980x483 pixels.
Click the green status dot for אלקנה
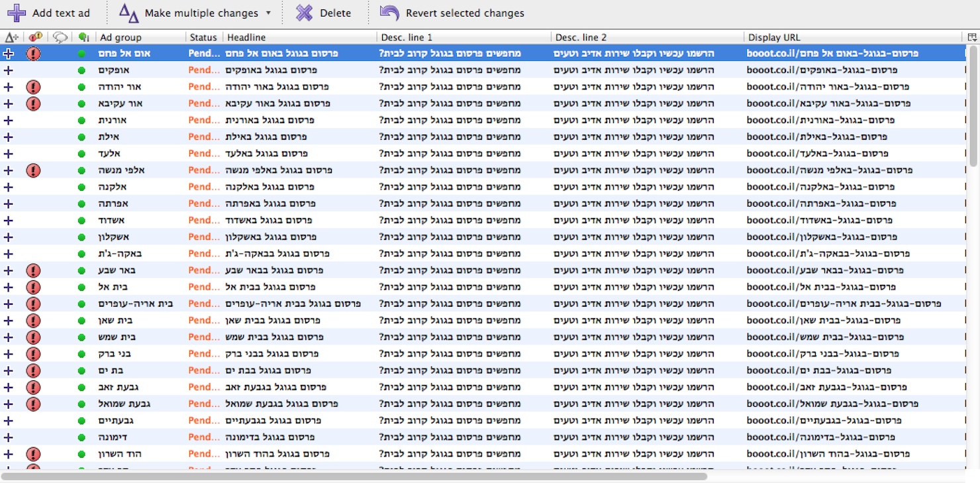81,187
